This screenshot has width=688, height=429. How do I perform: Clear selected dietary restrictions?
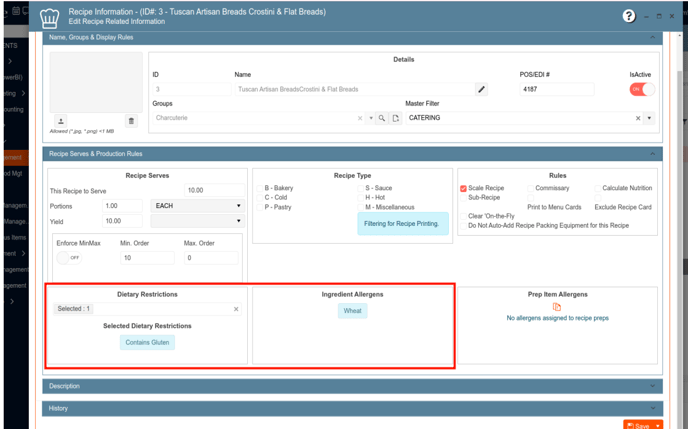(236, 309)
